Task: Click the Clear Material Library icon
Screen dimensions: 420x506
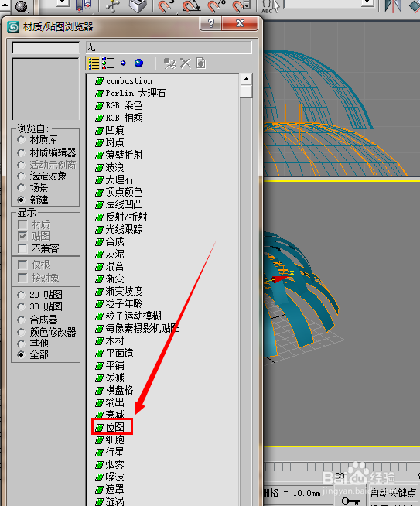Action: (201, 63)
